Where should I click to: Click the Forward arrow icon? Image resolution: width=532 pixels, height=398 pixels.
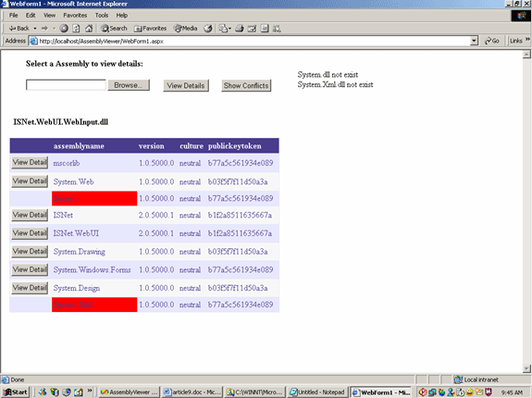(x=44, y=29)
